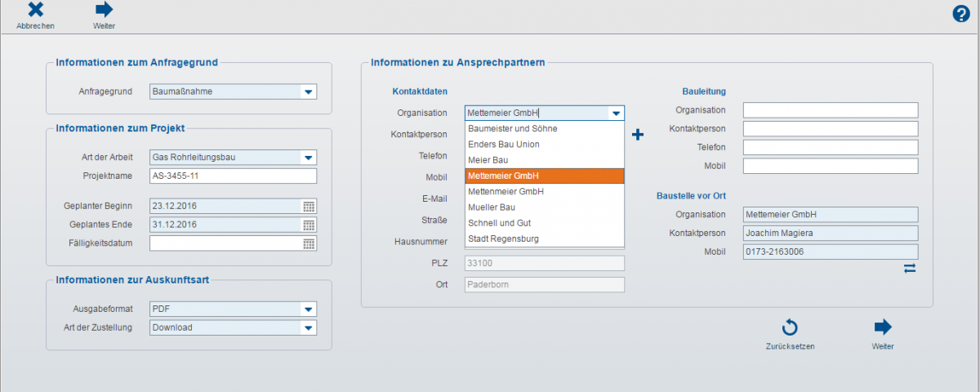Open the help question mark icon
This screenshot has height=392, width=980.
coord(961,14)
